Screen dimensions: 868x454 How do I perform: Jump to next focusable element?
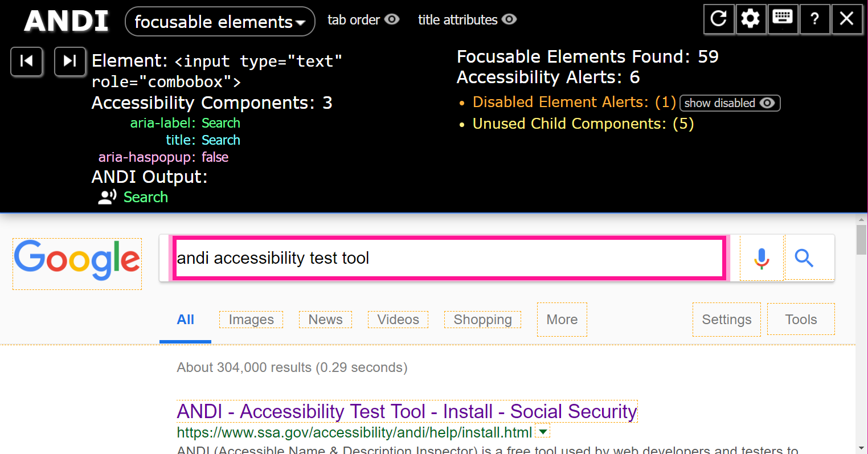[69, 61]
